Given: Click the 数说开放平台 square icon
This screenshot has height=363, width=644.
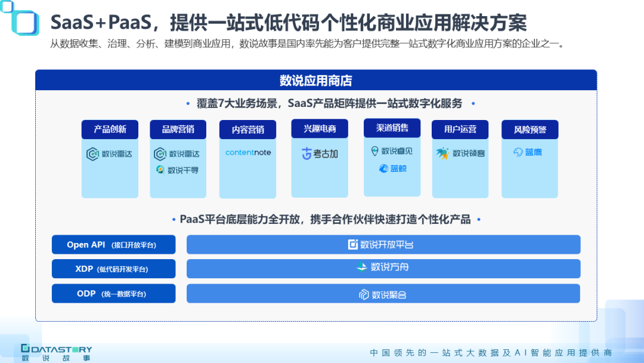Looking at the screenshot, I should click(353, 245).
